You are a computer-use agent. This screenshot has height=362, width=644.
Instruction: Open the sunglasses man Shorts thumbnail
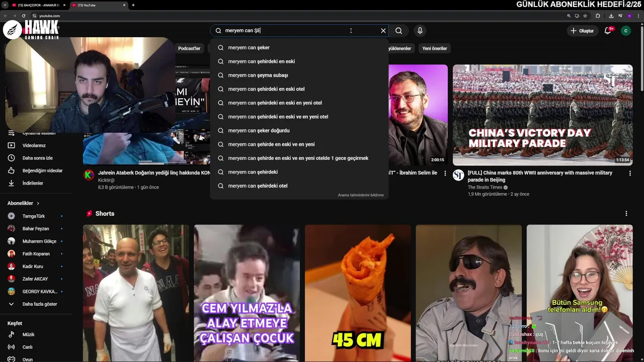click(468, 293)
